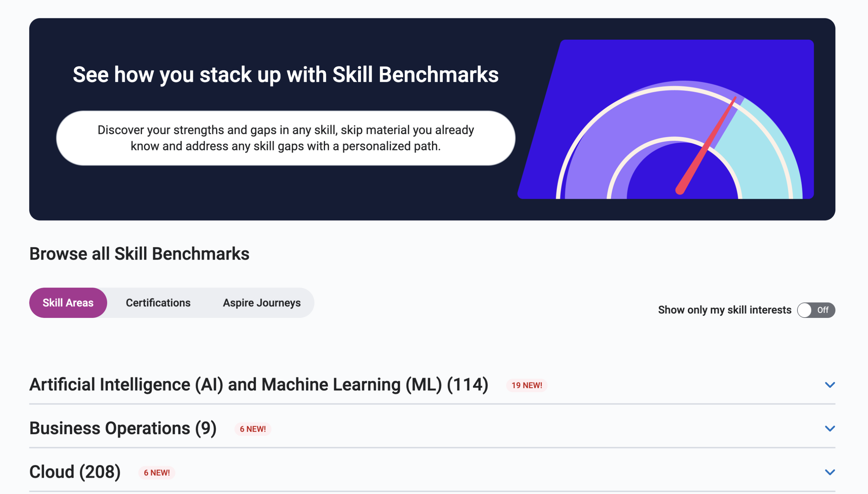Image resolution: width=868 pixels, height=494 pixels.
Task: Open the Artificial Intelligence (AI) skill area link
Action: tap(259, 384)
